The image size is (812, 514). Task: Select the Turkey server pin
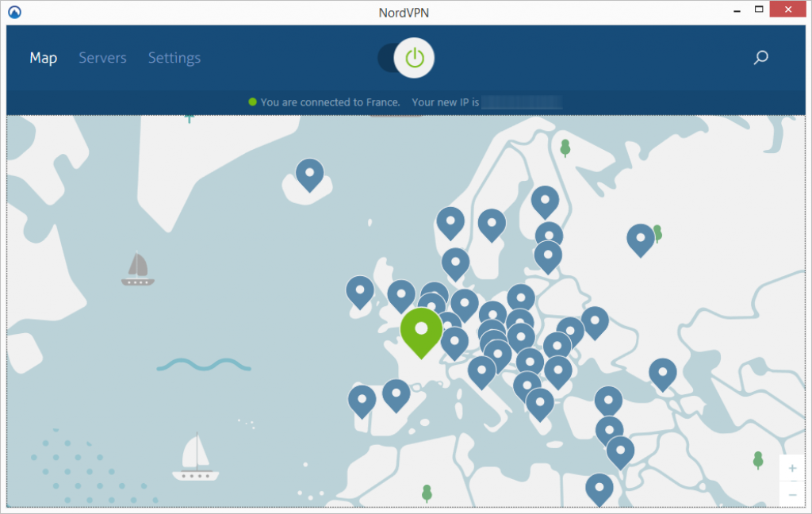coord(608,403)
